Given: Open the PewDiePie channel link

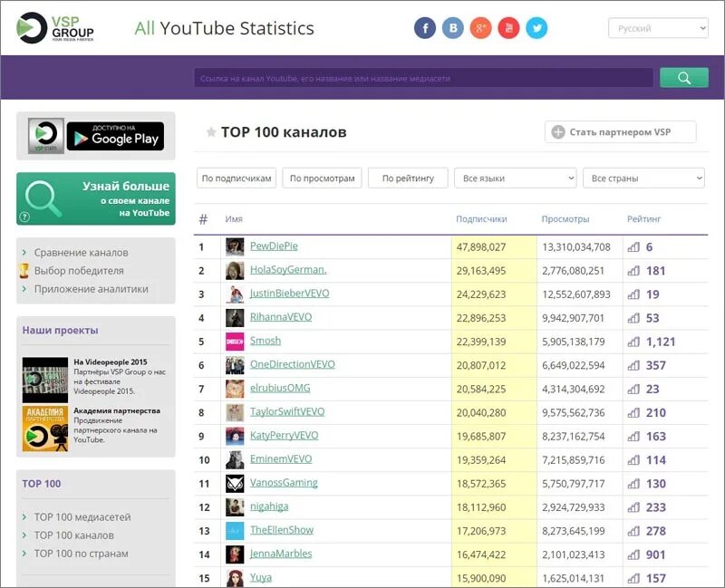Looking at the screenshot, I should (x=274, y=246).
